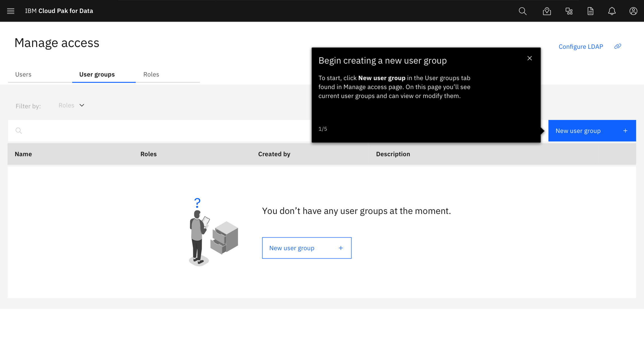The width and height of the screenshot is (644, 363).
Task: Click the IBM Cloud Pak for Data title
Action: pos(59,11)
